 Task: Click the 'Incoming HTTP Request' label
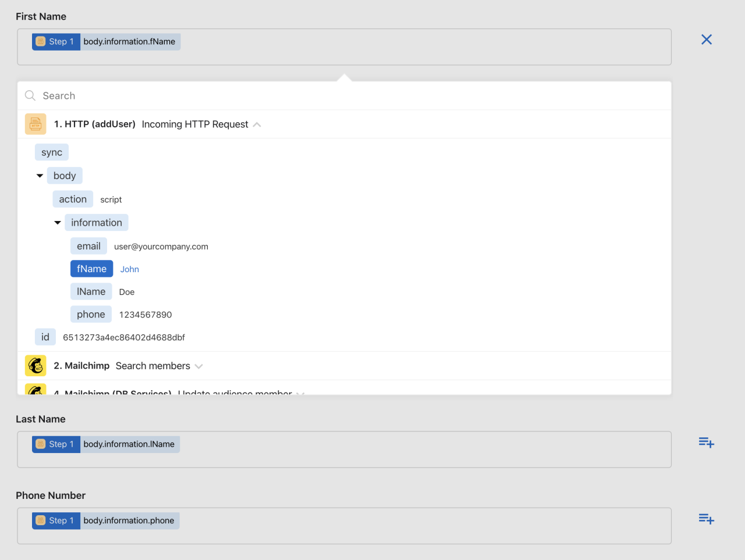[x=195, y=124]
